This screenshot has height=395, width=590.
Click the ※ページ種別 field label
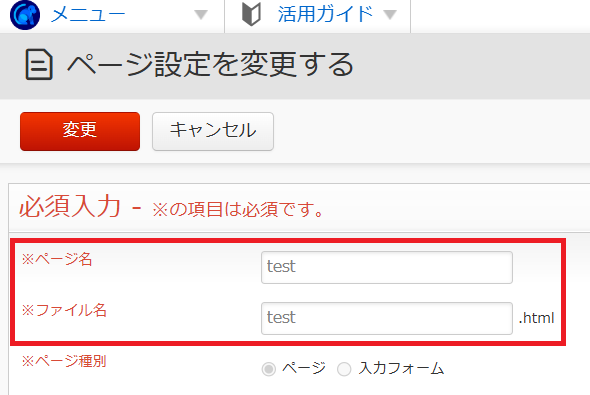coord(64,361)
